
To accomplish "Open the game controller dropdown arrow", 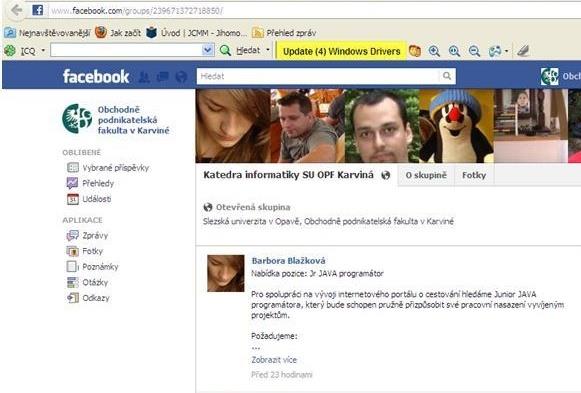I will pyautogui.click(x=506, y=51).
